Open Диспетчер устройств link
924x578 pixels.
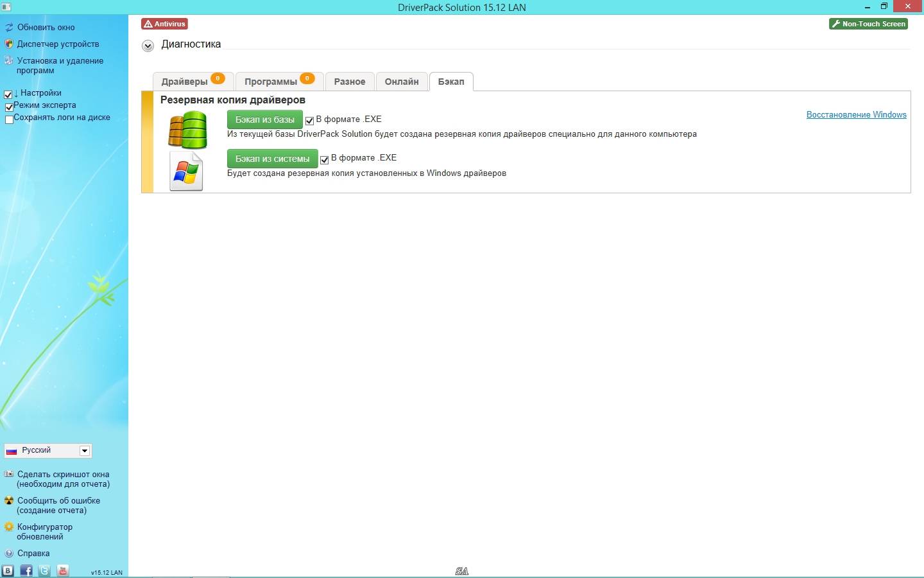58,44
